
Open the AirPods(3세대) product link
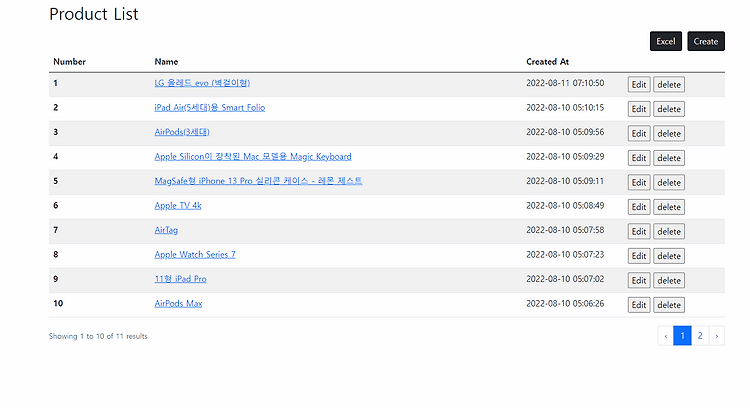click(x=182, y=132)
